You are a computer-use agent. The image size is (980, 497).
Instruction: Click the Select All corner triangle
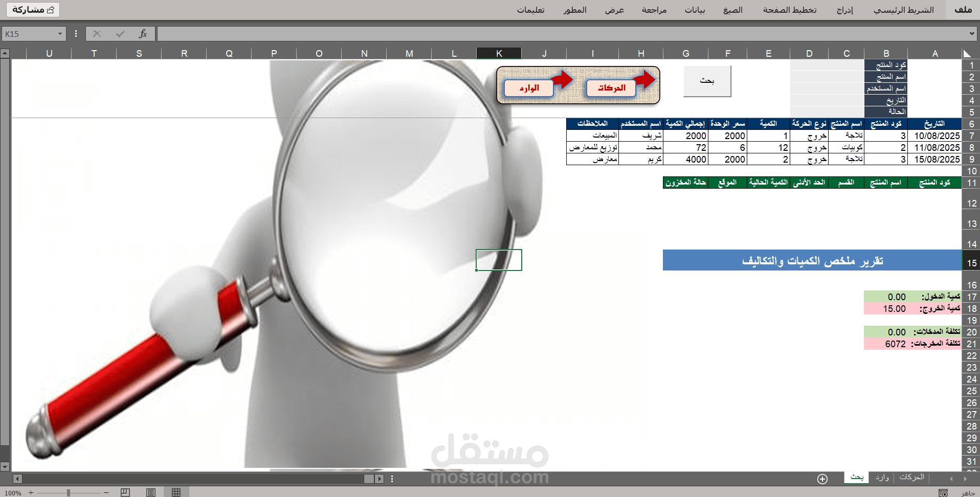[967, 53]
